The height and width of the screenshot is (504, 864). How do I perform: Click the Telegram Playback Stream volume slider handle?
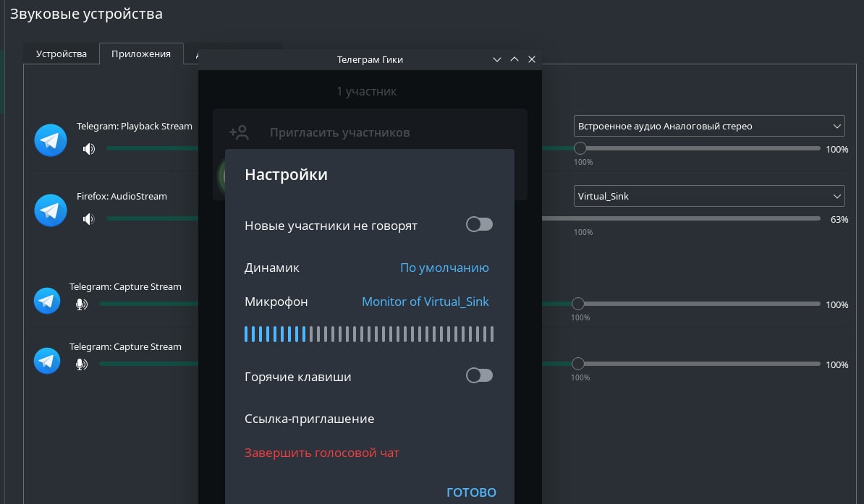click(580, 148)
